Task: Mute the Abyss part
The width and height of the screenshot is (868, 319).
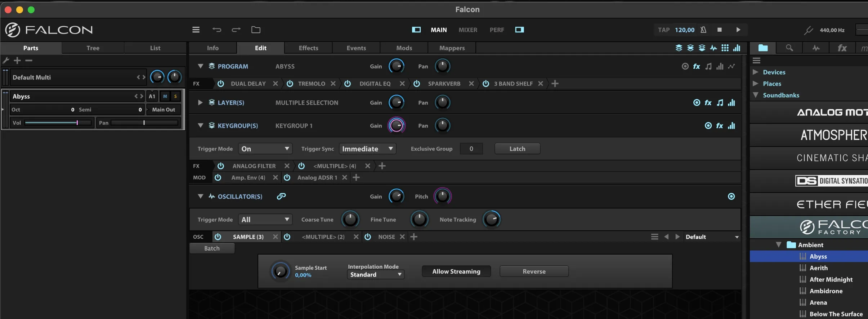Action: point(165,96)
